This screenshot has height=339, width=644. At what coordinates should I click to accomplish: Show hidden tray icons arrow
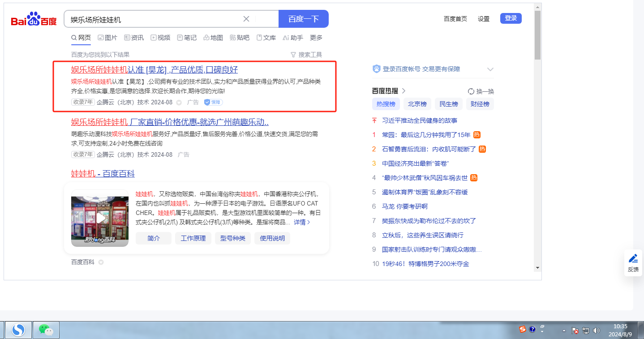[x=564, y=330]
